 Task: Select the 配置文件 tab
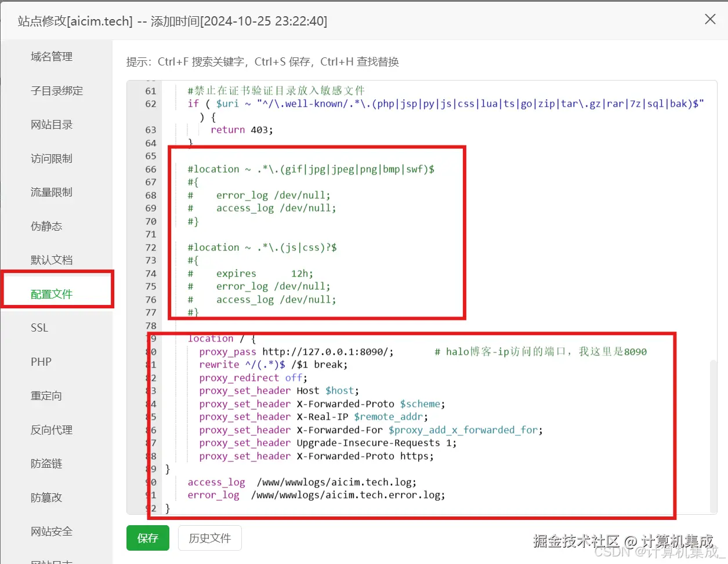pyautogui.click(x=52, y=294)
